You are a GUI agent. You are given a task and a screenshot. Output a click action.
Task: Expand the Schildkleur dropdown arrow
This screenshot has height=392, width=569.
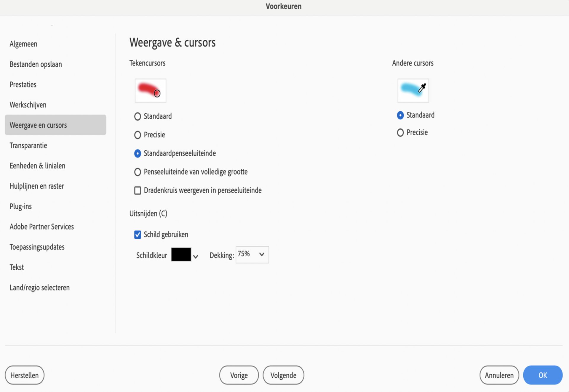196,256
